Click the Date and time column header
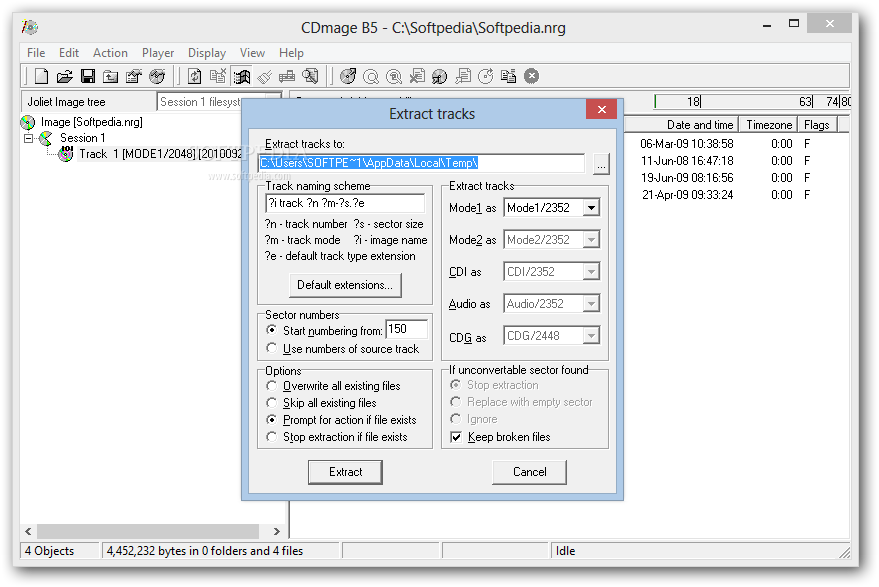The width and height of the screenshot is (879, 587). coord(682,124)
